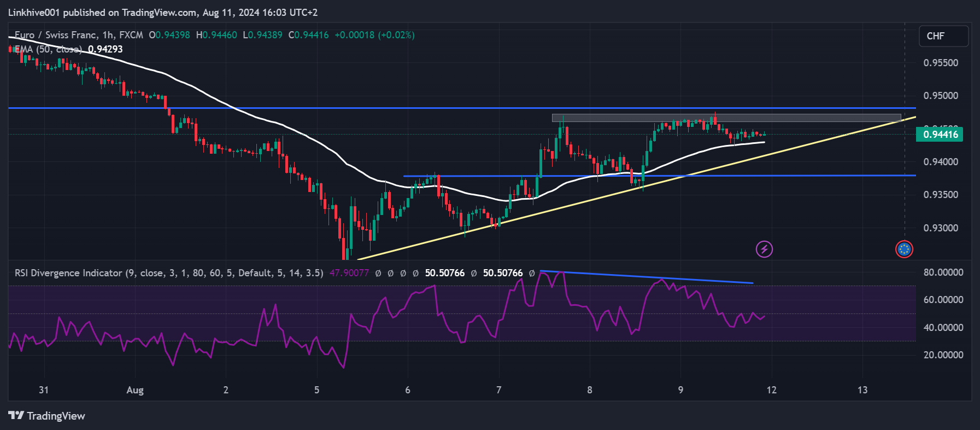980x430 pixels.
Task: Select the Euro / Swiss Franc symbol title
Action: click(79, 35)
